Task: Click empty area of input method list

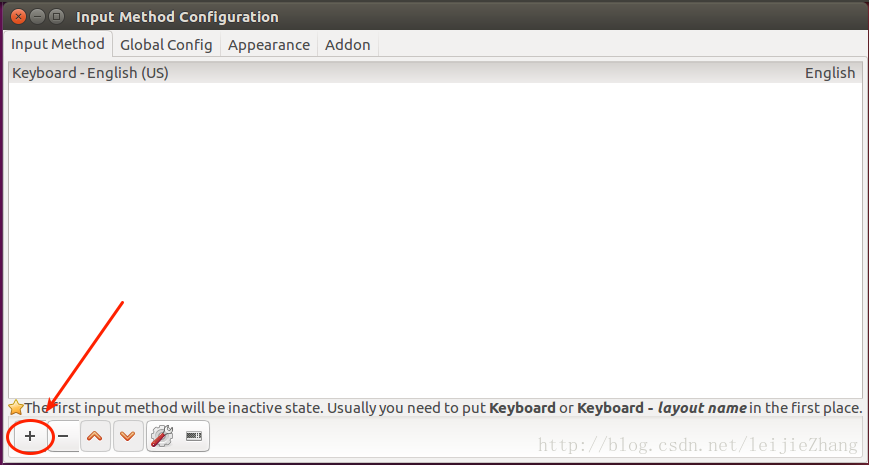Action: pos(434,240)
